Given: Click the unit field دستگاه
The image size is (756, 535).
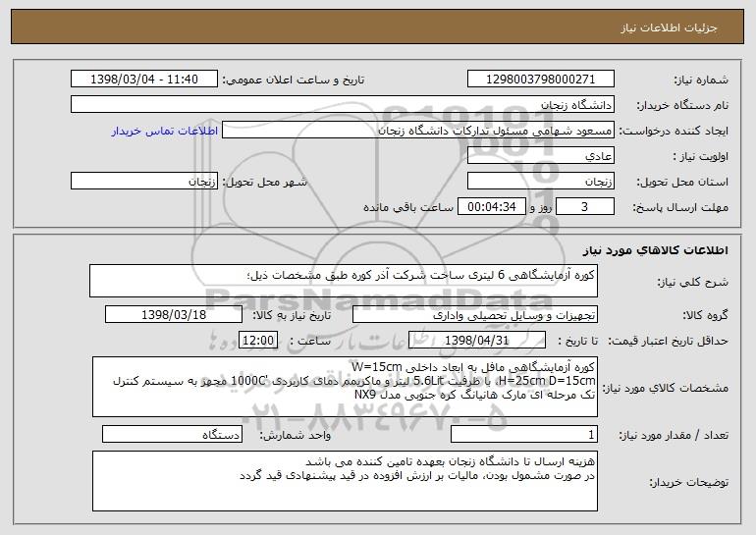Looking at the screenshot, I should point(172,434).
